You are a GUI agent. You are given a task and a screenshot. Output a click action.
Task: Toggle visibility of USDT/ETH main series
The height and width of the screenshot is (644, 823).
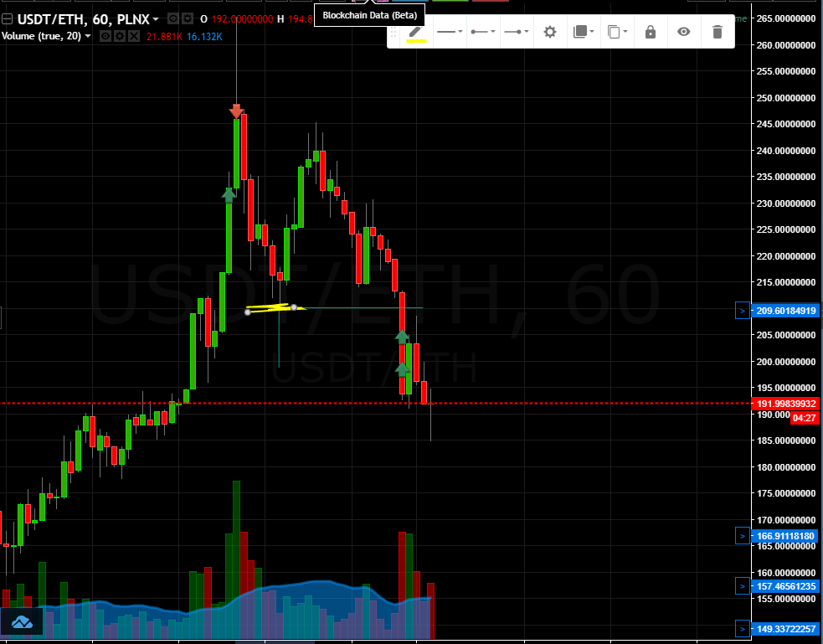172,19
